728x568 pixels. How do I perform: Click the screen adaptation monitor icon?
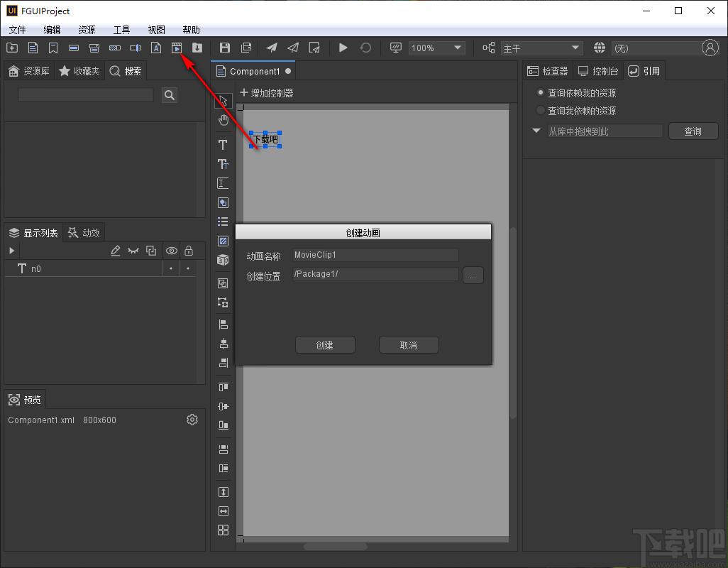pos(395,48)
